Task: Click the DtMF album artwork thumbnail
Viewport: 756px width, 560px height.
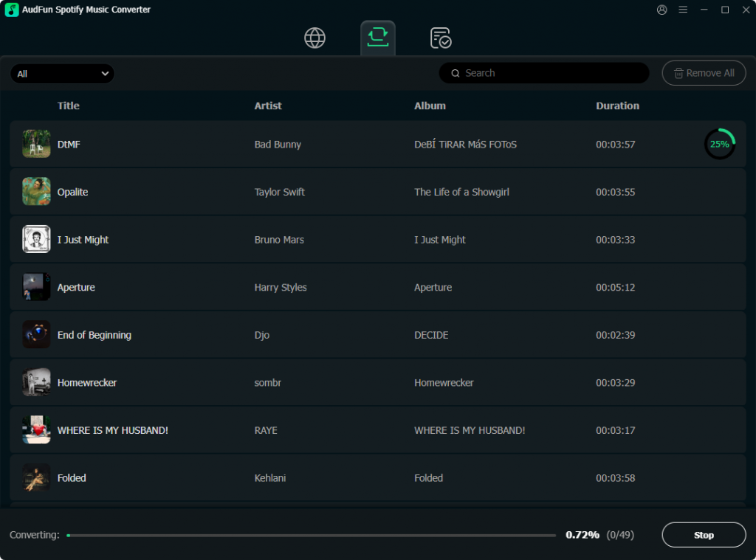Action: (x=36, y=144)
